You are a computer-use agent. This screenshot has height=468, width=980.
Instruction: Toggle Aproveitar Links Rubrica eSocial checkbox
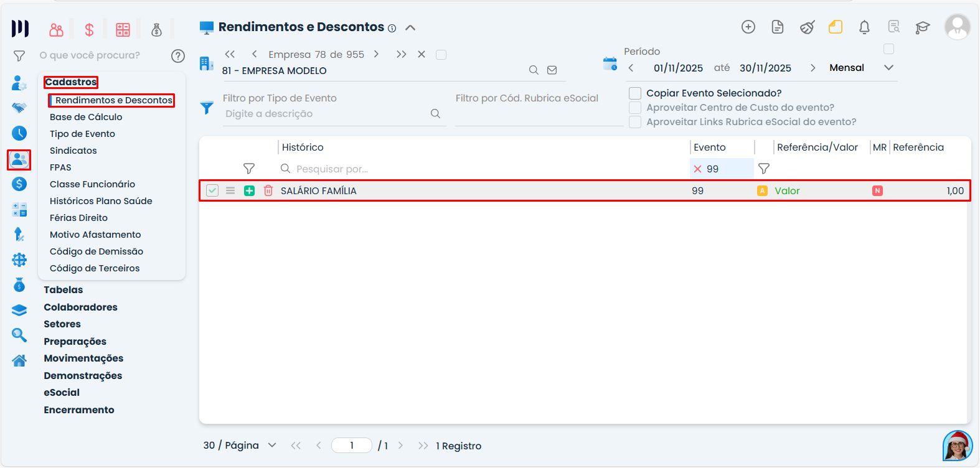pos(635,122)
